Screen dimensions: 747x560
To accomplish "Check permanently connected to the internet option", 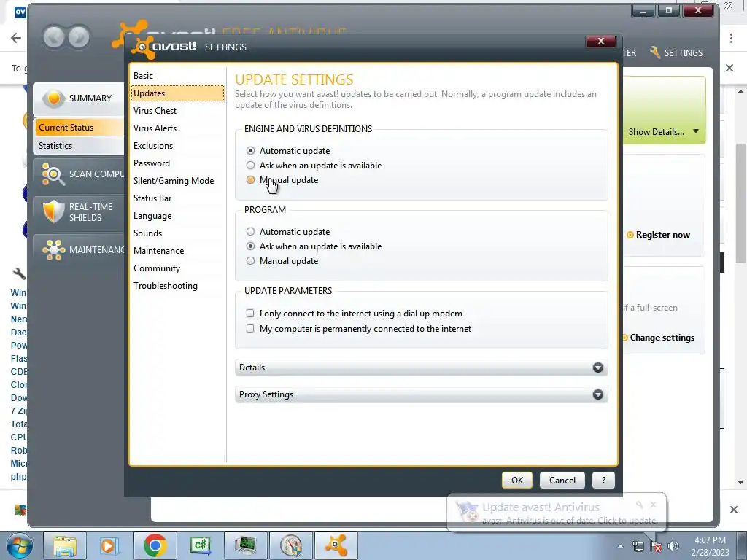I will pos(250,329).
